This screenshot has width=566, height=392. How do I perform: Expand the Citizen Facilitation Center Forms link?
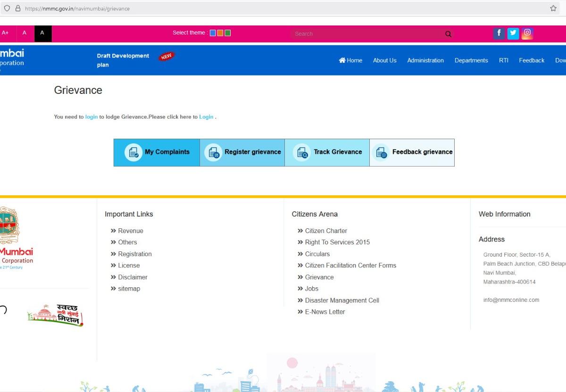(350, 265)
